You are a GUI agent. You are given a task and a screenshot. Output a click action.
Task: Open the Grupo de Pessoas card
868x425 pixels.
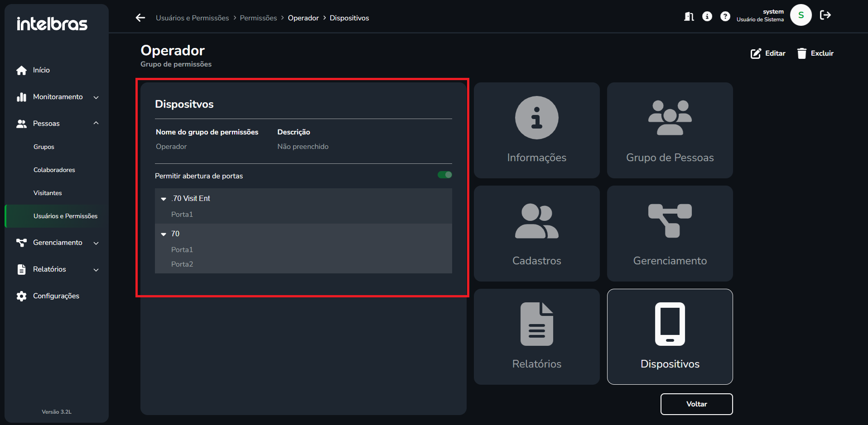pyautogui.click(x=670, y=130)
